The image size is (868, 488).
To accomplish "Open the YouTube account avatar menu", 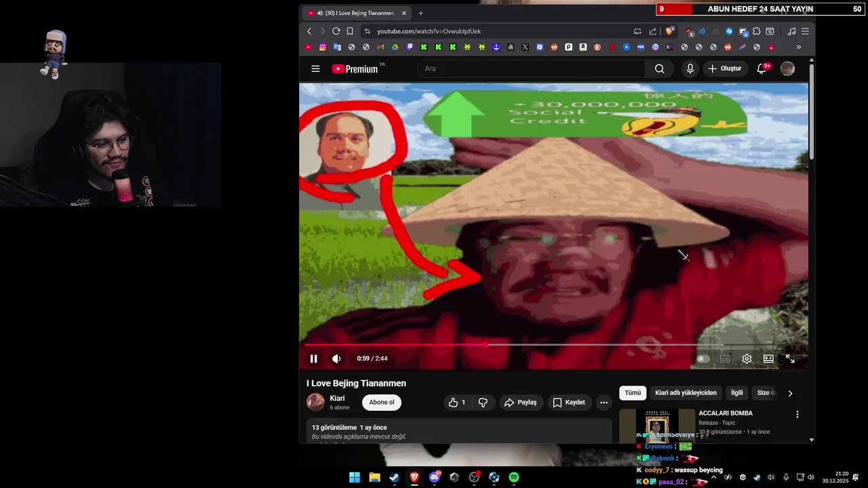I will click(x=787, y=68).
